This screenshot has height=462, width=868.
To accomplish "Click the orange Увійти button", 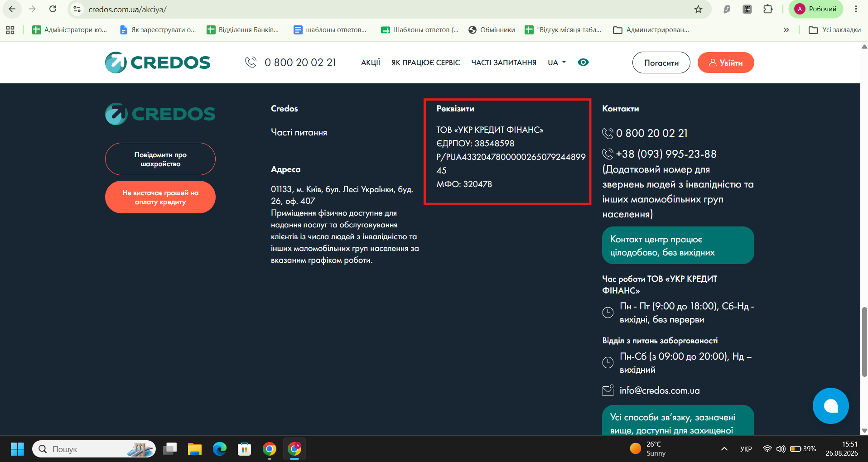I will [x=726, y=63].
